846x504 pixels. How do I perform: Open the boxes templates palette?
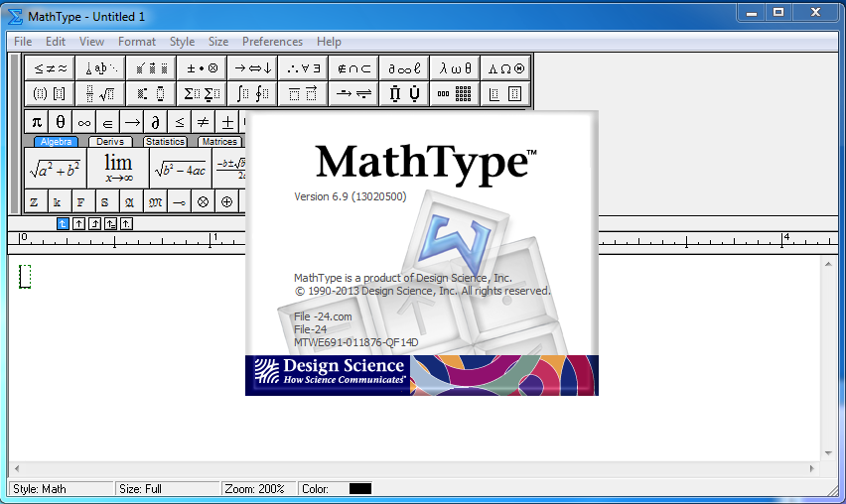506,93
